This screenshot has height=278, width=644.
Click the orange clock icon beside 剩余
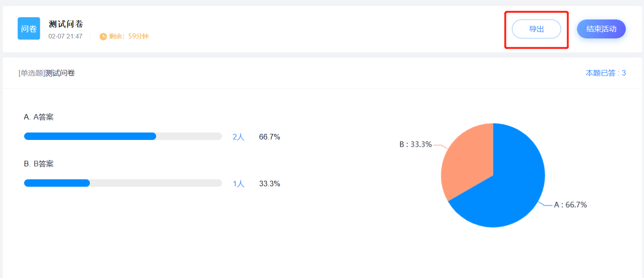pos(103,36)
